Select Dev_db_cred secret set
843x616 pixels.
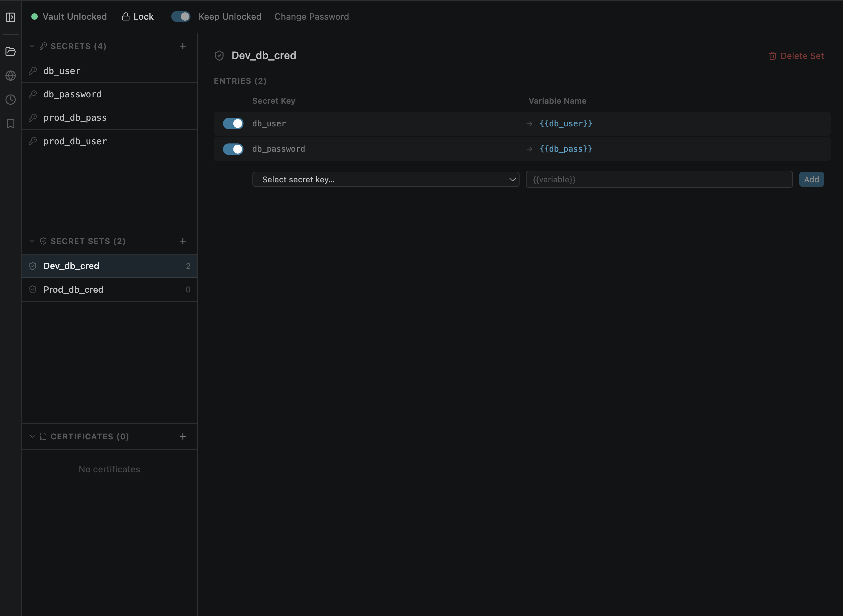click(109, 266)
